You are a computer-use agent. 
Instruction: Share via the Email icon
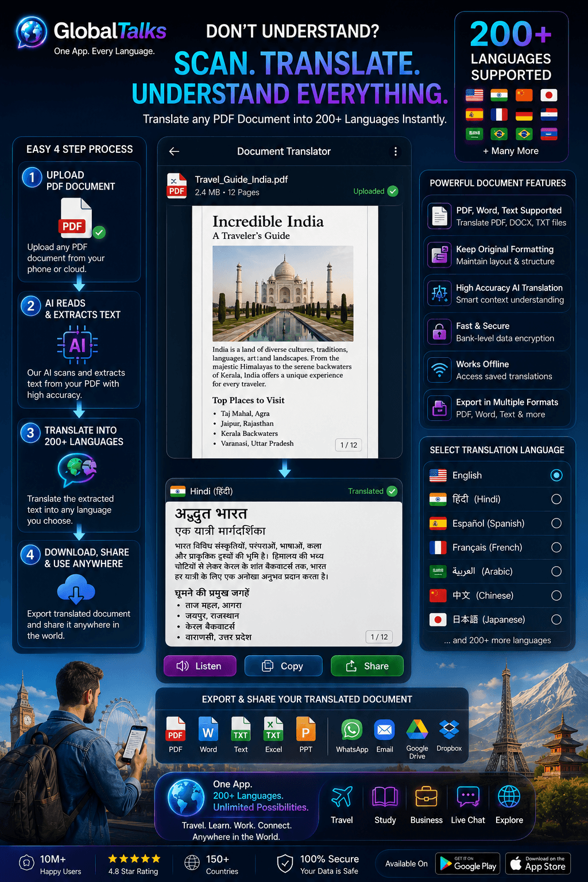(385, 730)
